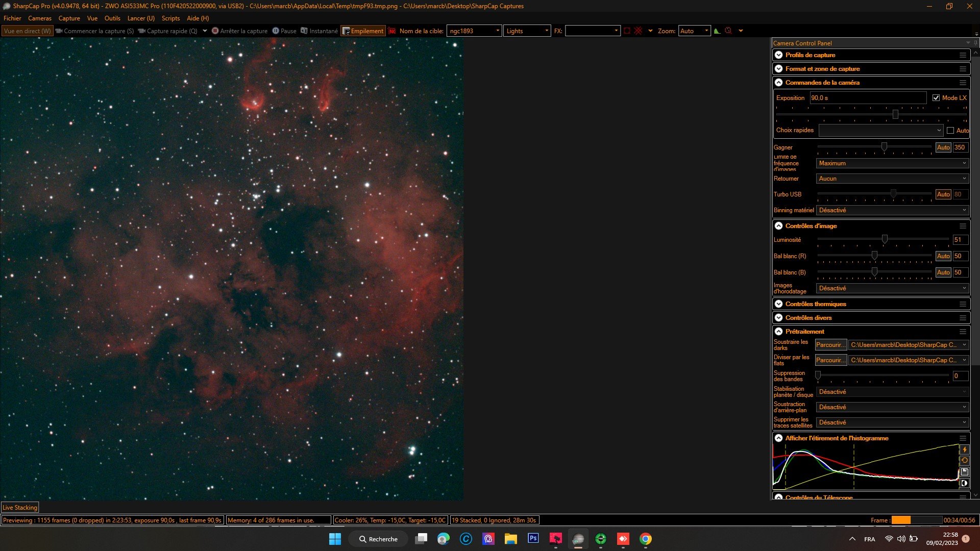Viewport: 980px width, 551px height.
Task: Toggle the Empilement live stacking button
Action: 363,31
